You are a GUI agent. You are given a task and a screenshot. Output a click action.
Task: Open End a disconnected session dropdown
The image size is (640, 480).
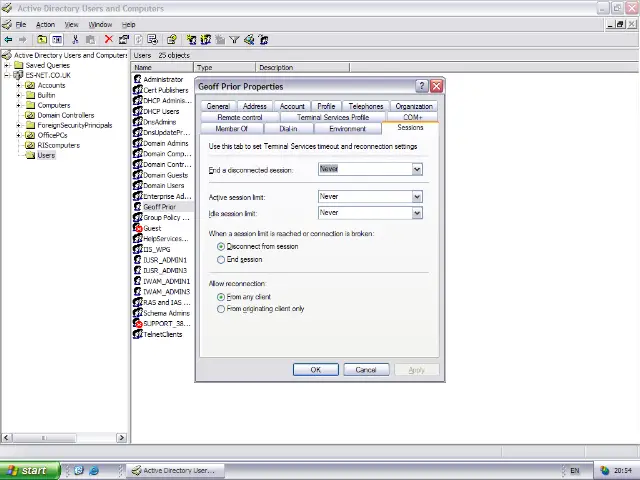417,169
